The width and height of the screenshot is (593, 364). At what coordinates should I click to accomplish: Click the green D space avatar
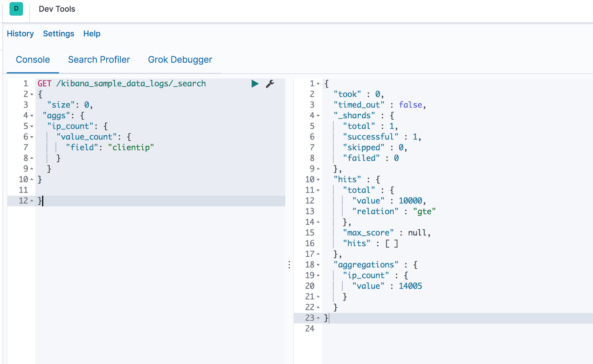click(16, 9)
